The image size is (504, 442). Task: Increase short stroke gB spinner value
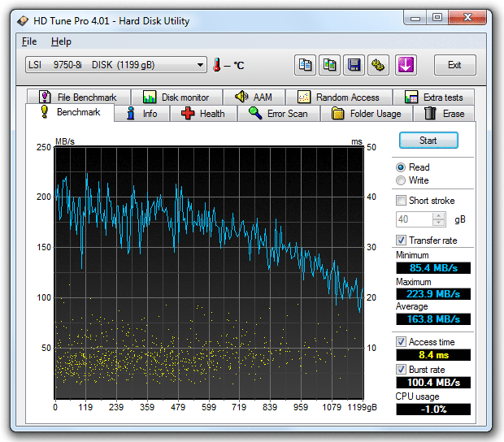pyautogui.click(x=438, y=216)
